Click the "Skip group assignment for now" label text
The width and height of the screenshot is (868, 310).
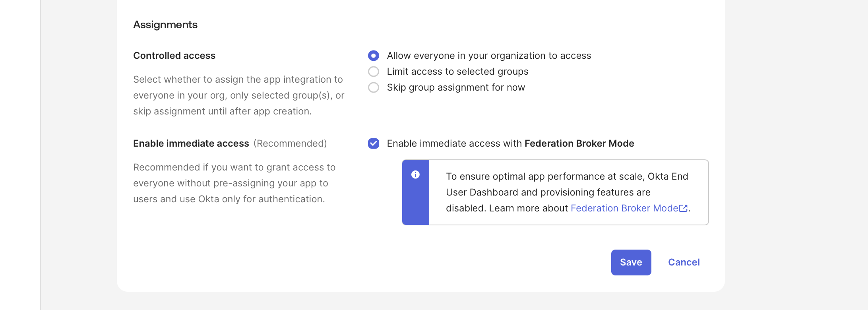456,87
